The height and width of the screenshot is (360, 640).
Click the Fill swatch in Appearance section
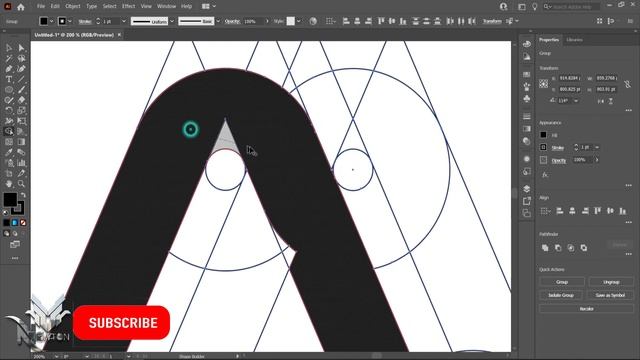click(x=543, y=135)
